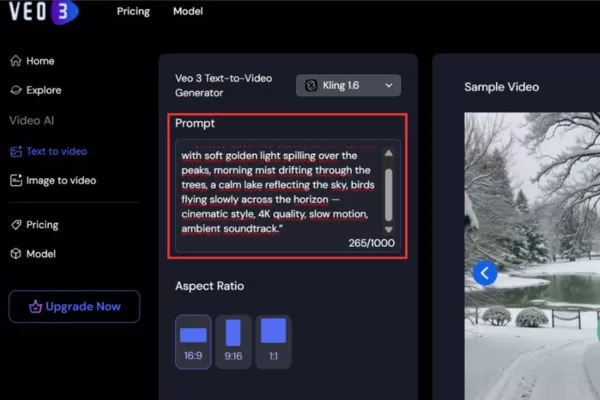This screenshot has height=400, width=600.
Task: Click the 265/1000 character counter
Action: [x=371, y=243]
